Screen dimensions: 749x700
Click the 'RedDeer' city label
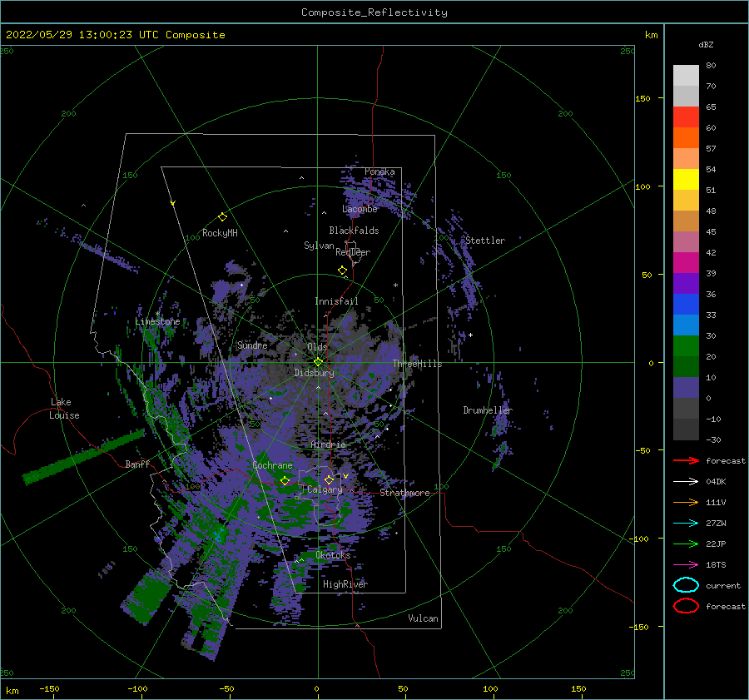[353, 252]
